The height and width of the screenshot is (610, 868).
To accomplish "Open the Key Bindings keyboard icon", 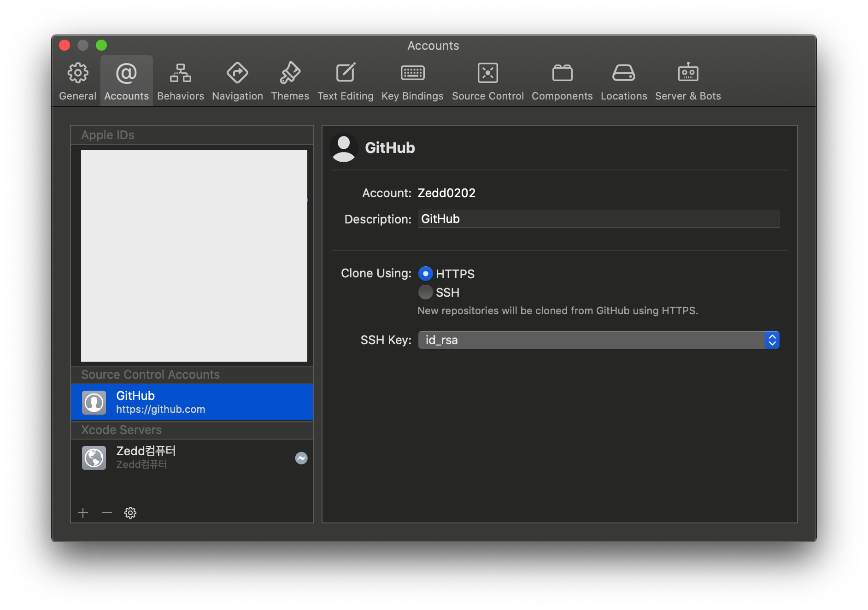I will [412, 73].
